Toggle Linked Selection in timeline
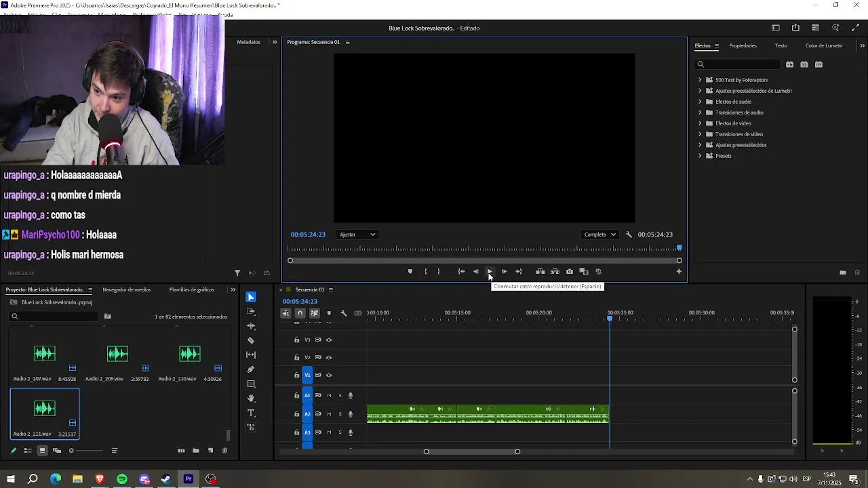 coord(315,313)
